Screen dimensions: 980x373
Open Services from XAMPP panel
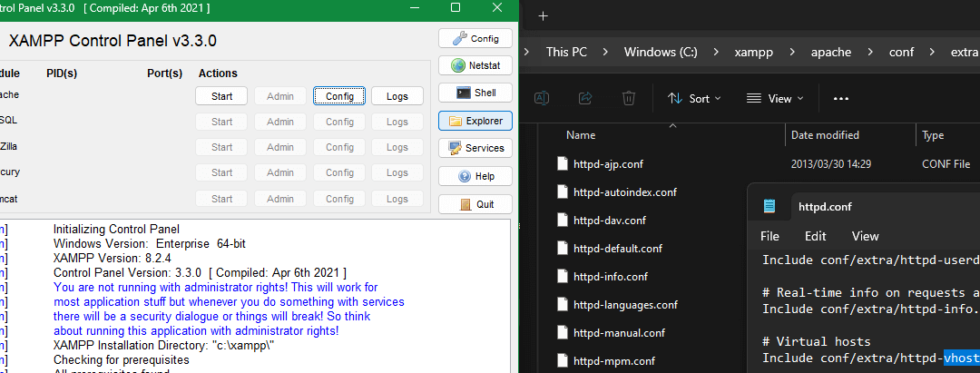(475, 148)
